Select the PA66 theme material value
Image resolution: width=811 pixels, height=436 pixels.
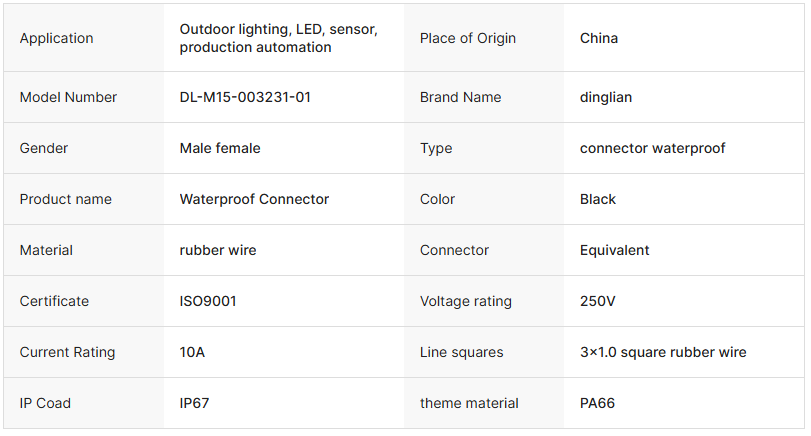(597, 403)
